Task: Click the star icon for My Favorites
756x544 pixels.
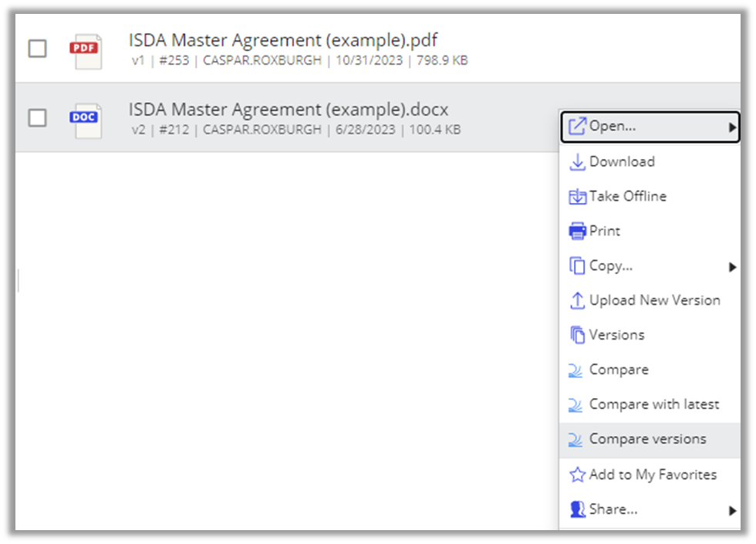Action: (577, 475)
